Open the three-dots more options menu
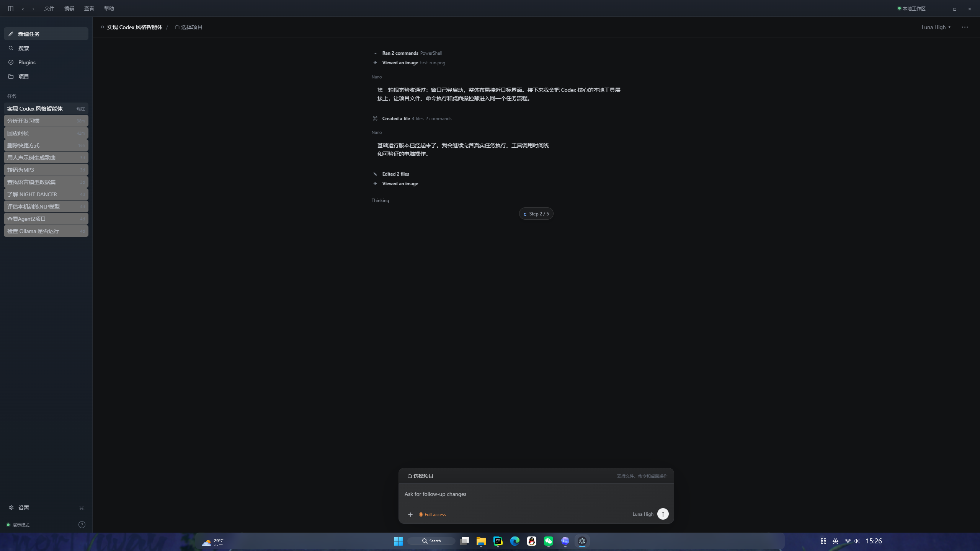The width and height of the screenshot is (980, 551). click(x=965, y=27)
